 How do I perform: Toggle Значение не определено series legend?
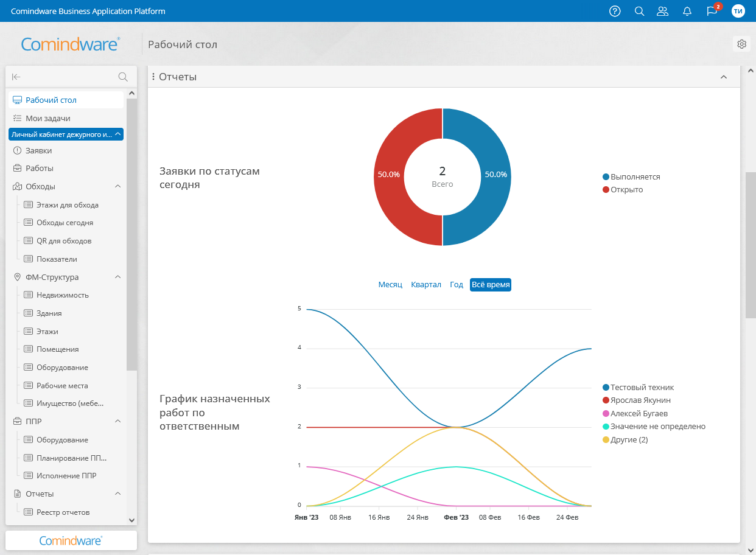point(654,426)
